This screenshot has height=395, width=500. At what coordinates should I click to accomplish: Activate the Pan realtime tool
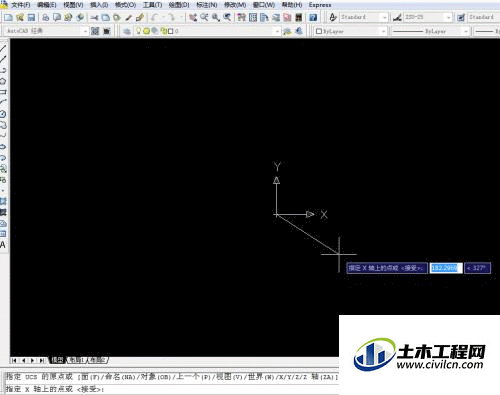point(193,17)
